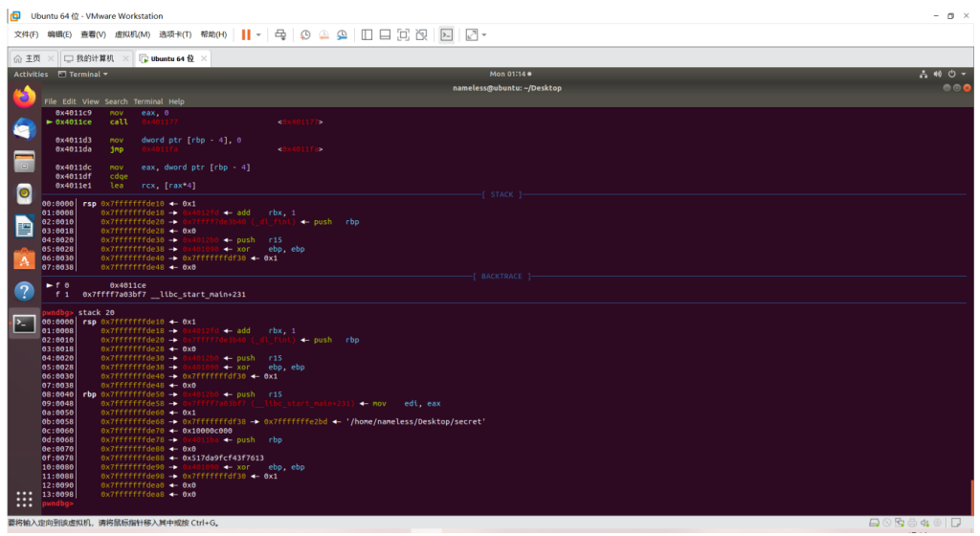Image resolution: width=980 pixels, height=536 pixels.
Task: Click the revert to snapshot icon
Action: (x=323, y=35)
